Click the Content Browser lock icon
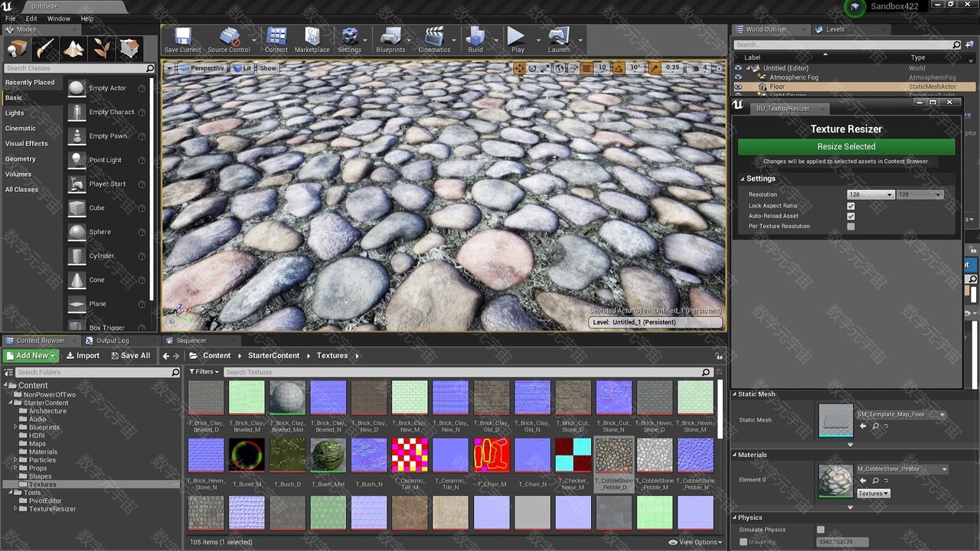 tap(718, 356)
